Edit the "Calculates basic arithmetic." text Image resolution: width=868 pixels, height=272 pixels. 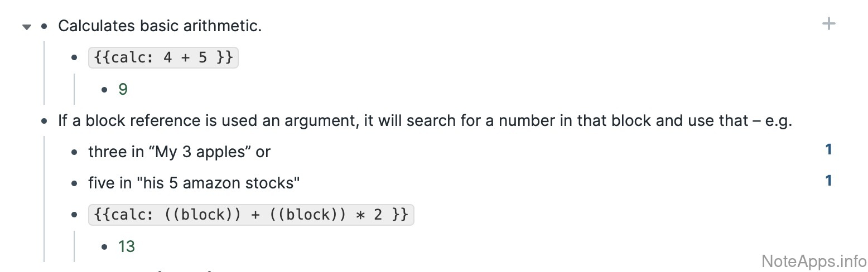pos(160,26)
